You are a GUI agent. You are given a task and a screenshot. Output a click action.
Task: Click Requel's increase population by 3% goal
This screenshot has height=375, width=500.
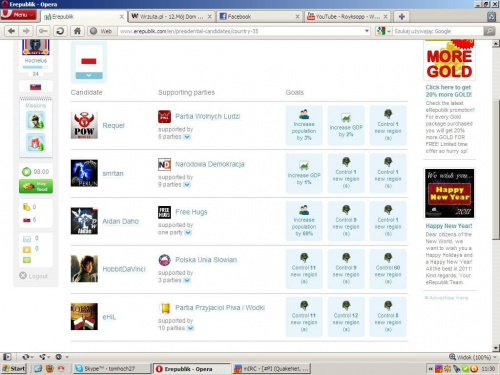pos(304,125)
